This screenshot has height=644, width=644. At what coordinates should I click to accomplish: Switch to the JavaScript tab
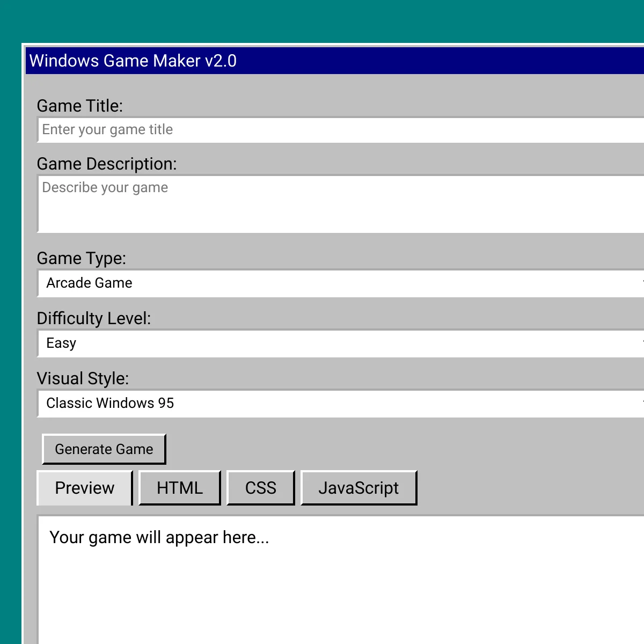pos(359,488)
